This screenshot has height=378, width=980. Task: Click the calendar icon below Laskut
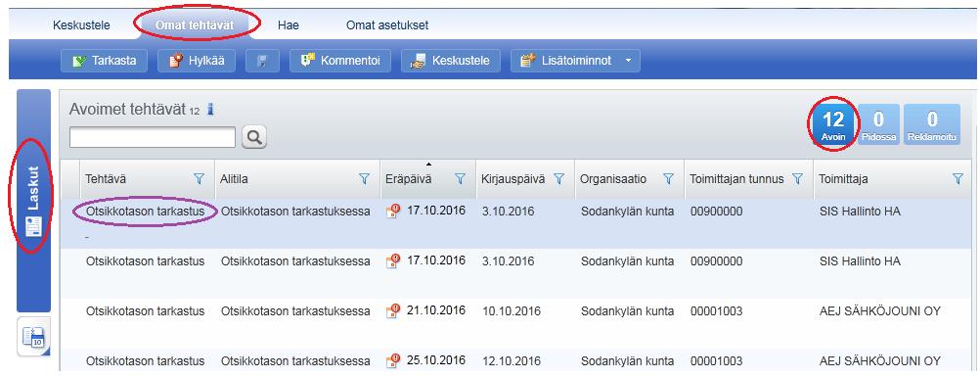pos(34,337)
